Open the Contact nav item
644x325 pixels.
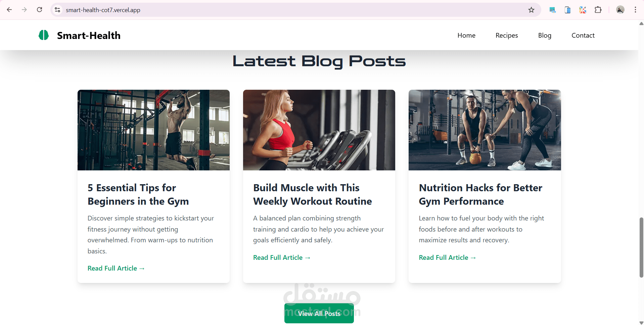(583, 35)
